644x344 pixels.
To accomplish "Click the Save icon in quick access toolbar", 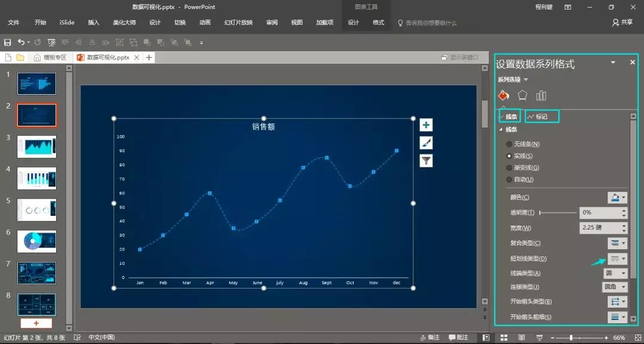I will pos(7,42).
